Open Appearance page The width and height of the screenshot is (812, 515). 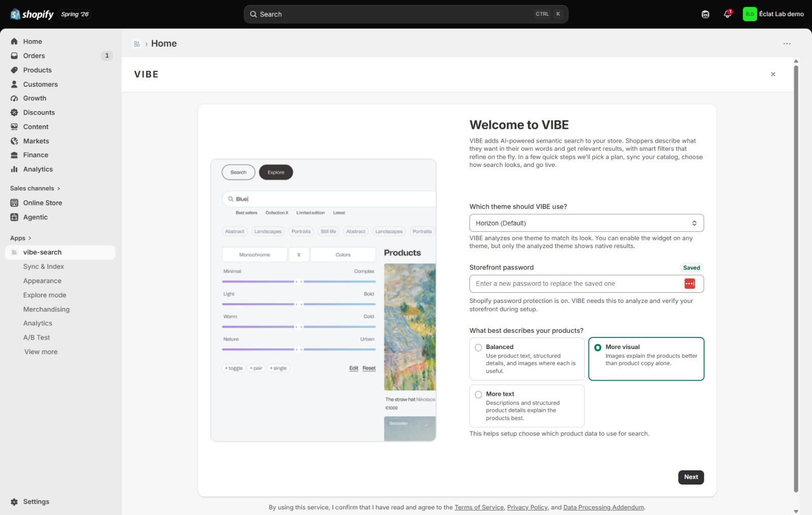click(x=42, y=281)
